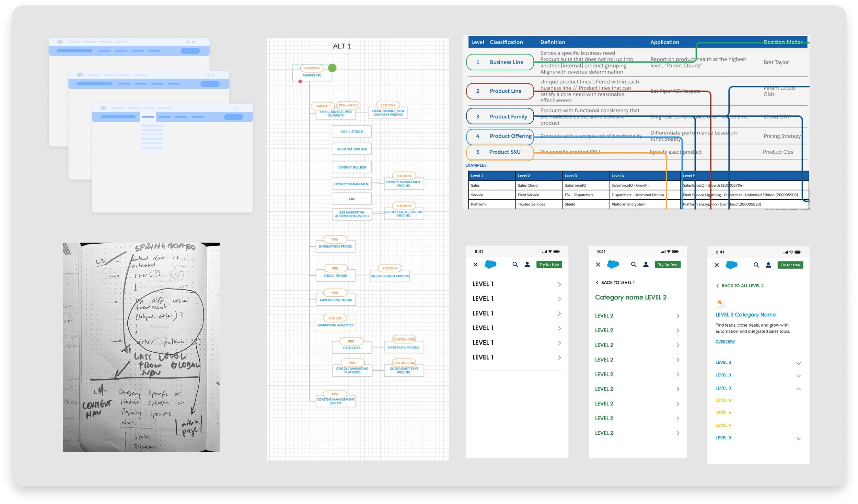Click orange badge icon above LEVEL 3 Category Name
Image resolution: width=858 pixels, height=504 pixels.
(x=720, y=303)
